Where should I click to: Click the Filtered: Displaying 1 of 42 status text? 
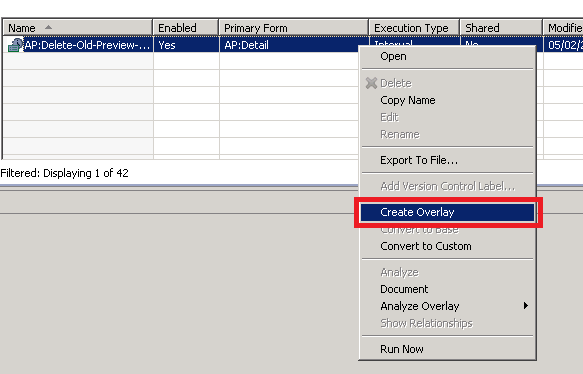coord(64,173)
